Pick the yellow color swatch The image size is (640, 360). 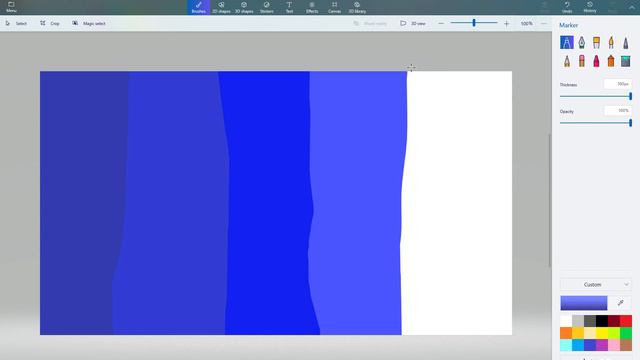[602, 333]
